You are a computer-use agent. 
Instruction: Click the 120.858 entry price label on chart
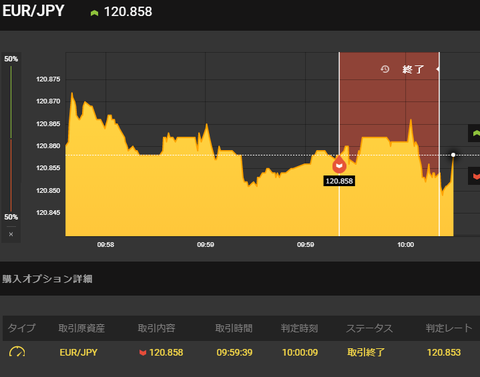(339, 181)
